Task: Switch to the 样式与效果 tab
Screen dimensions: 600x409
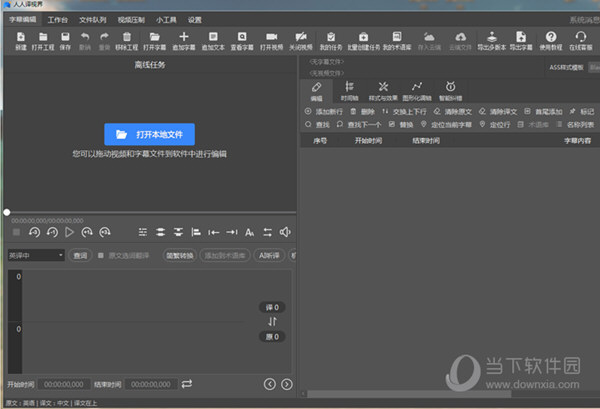Action: pos(382,91)
